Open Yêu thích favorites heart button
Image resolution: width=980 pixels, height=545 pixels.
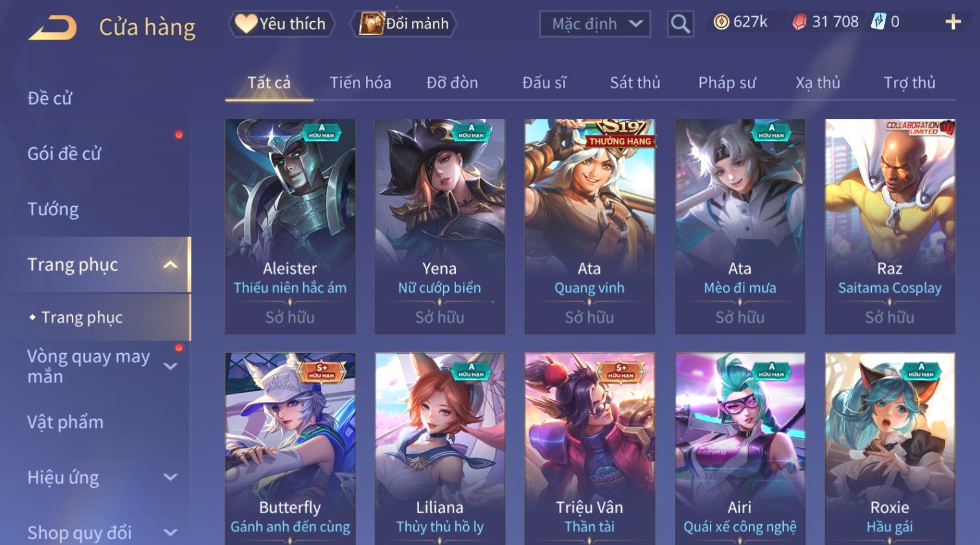pos(282,24)
